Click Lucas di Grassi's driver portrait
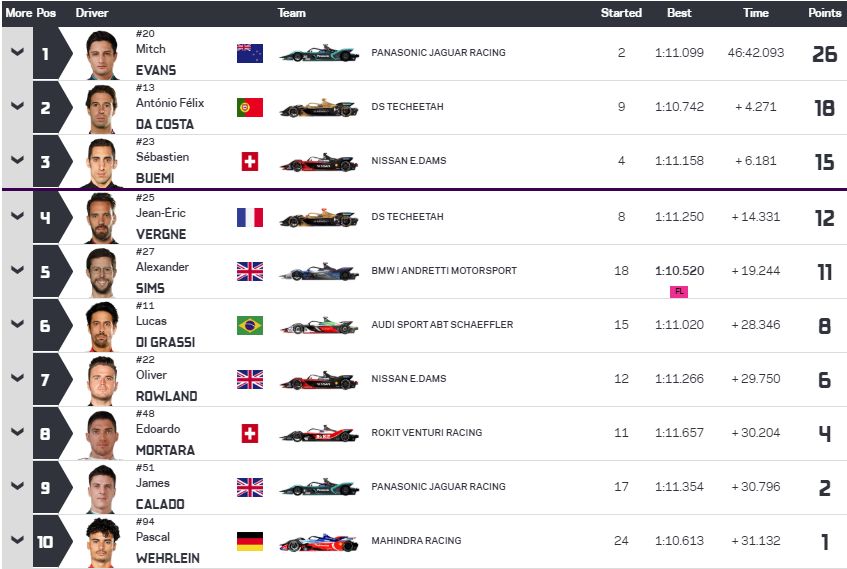 point(102,326)
